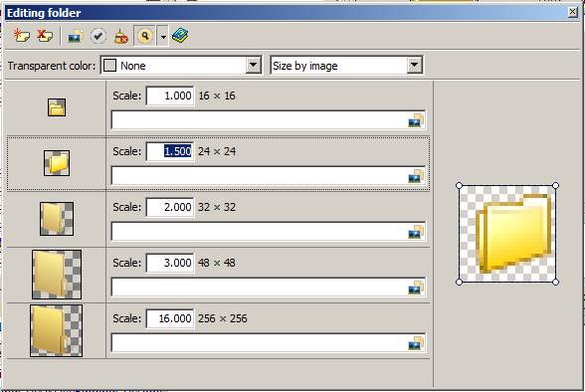Browse image file for the 32 × 32 row

pyautogui.click(x=416, y=232)
